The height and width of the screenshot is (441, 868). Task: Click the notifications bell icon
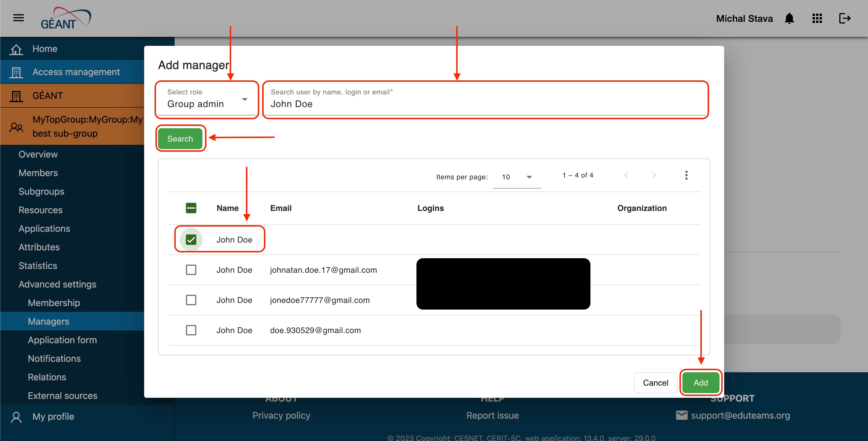coord(789,19)
